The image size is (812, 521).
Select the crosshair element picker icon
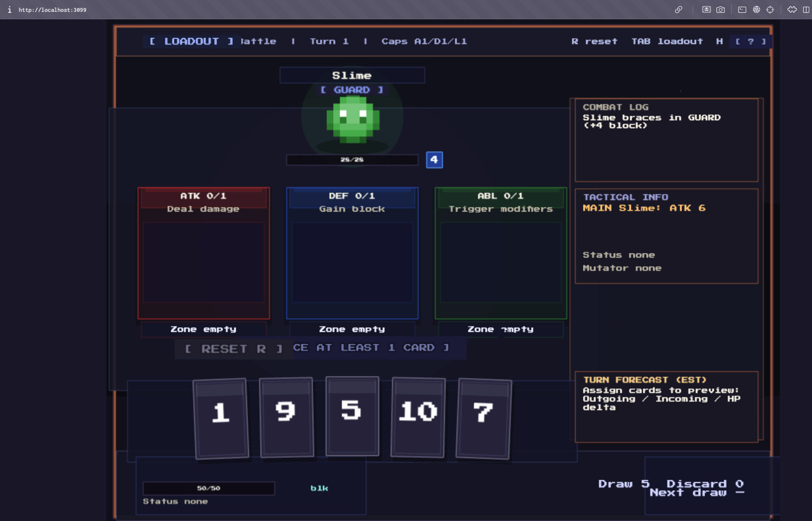pyautogui.click(x=770, y=10)
